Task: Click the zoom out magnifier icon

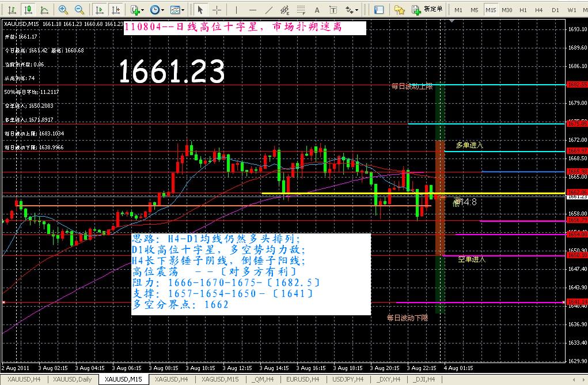Action: click(x=79, y=10)
